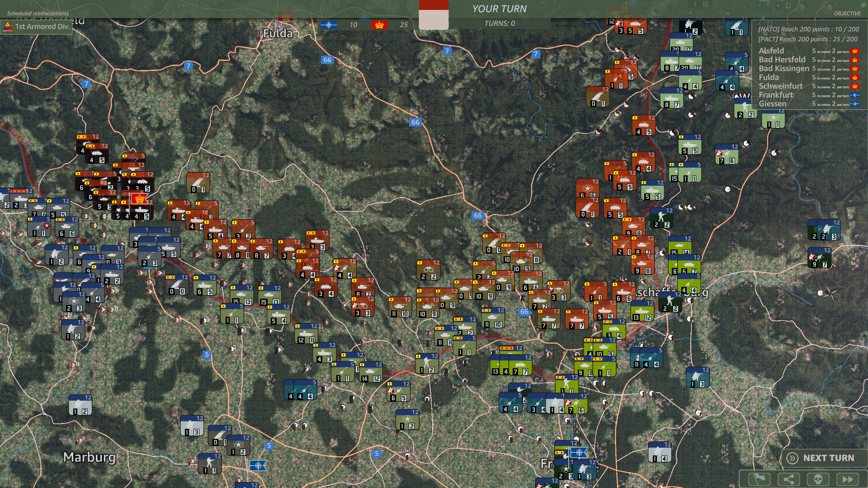Click the flag icon in bottom toolbar
Screen dimensions: 868x488
(759, 479)
